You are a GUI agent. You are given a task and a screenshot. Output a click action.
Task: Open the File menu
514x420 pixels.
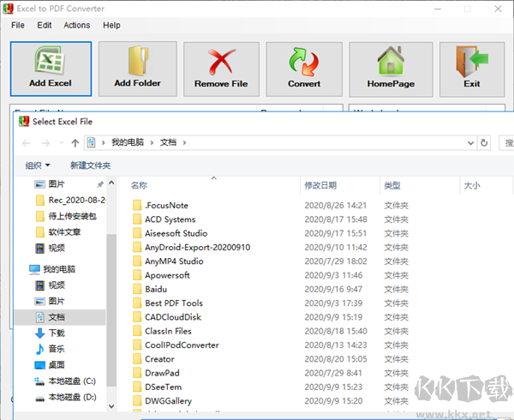point(18,25)
